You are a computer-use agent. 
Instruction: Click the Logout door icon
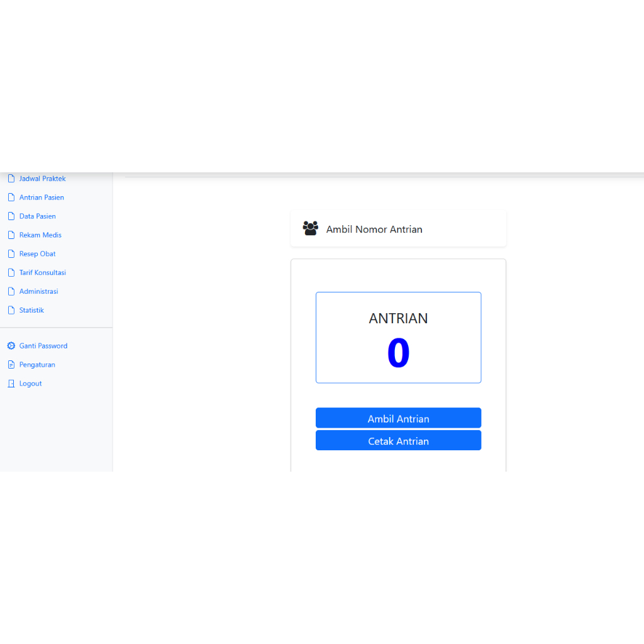pyautogui.click(x=11, y=384)
